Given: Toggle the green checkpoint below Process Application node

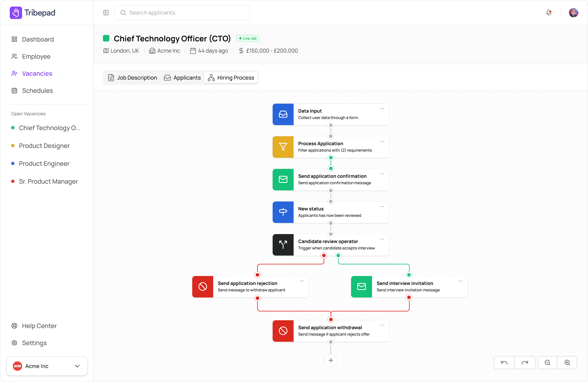Looking at the screenshot, I should point(331,158).
